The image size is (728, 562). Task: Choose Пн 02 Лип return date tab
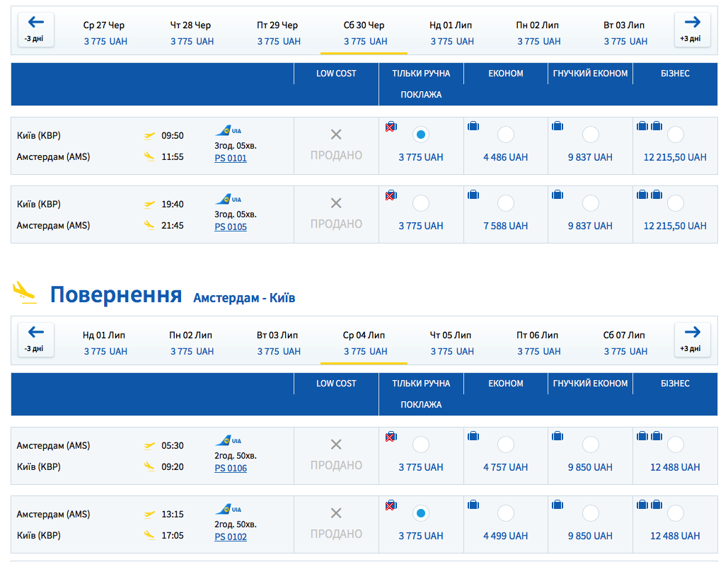191,343
